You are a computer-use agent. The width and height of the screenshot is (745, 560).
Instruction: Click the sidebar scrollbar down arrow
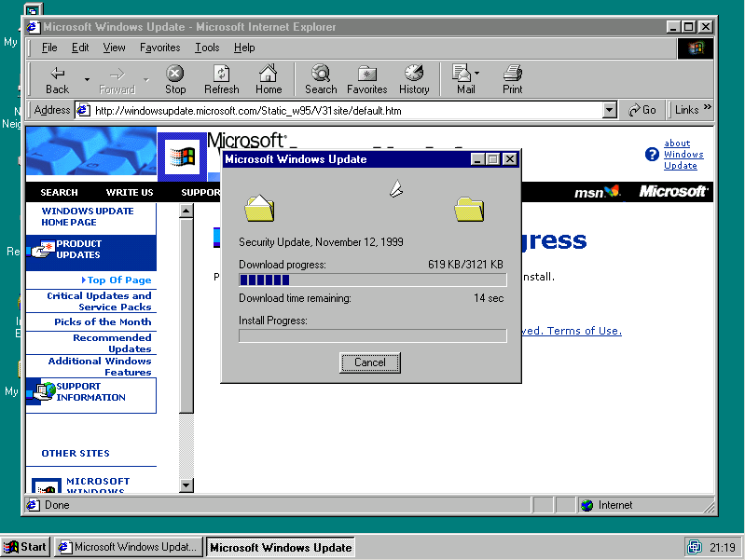186,485
